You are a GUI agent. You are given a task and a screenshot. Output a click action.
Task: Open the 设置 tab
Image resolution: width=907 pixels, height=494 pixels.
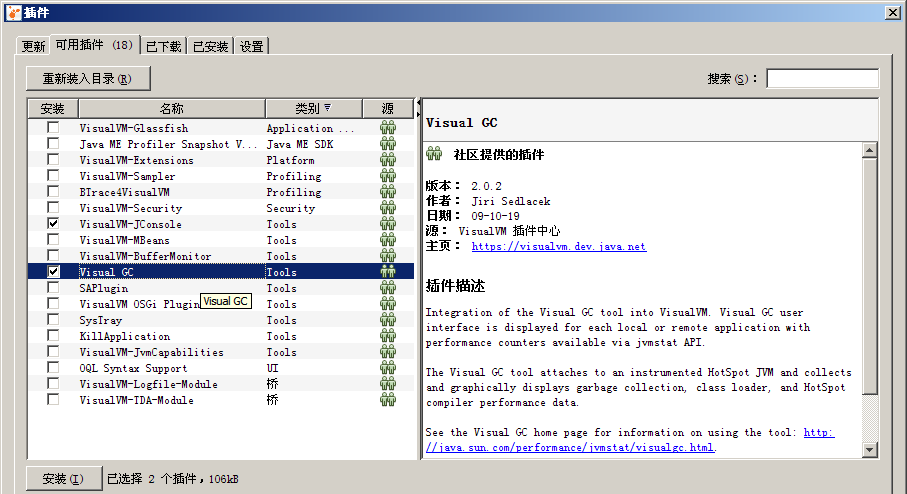click(252, 46)
